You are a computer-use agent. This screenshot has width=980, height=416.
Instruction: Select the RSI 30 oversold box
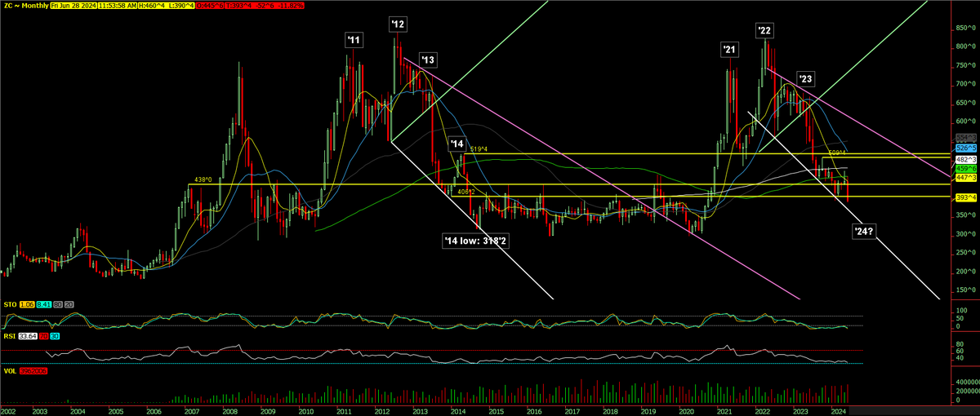click(x=55, y=336)
